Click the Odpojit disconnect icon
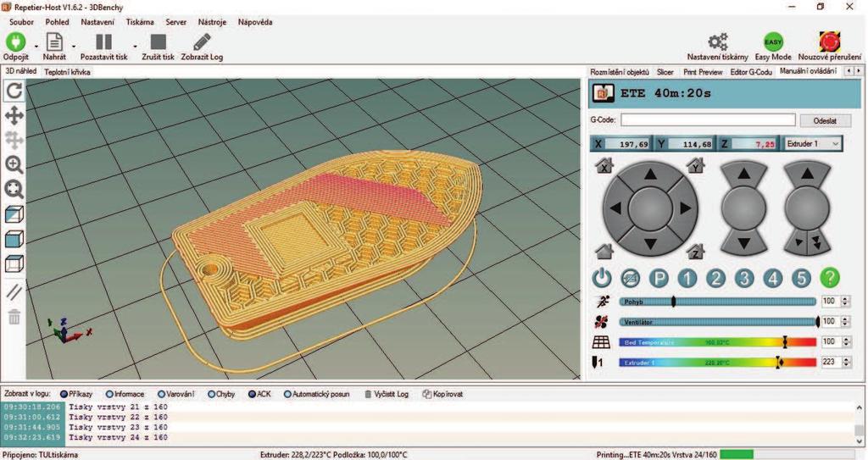868x460 pixels. [x=15, y=42]
